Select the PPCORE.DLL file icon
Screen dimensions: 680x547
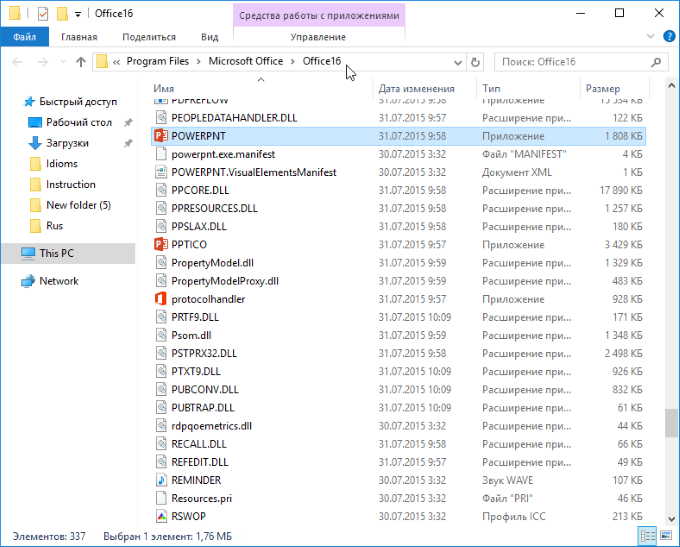click(161, 190)
